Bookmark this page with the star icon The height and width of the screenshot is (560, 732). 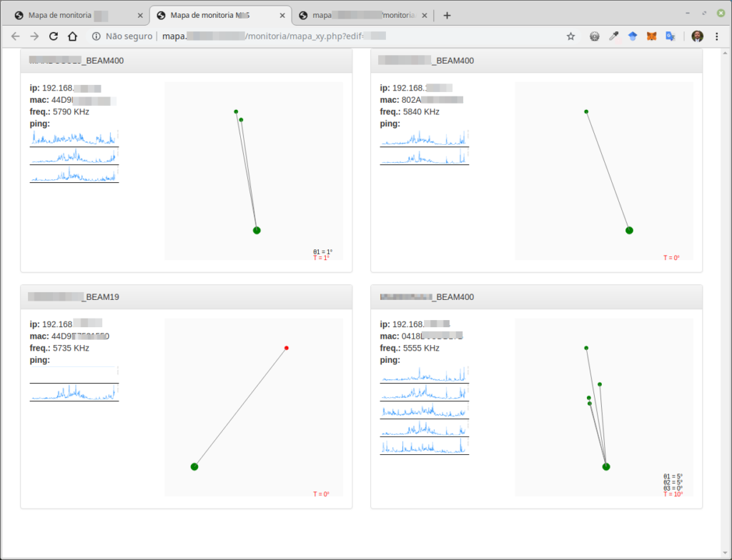[570, 36]
